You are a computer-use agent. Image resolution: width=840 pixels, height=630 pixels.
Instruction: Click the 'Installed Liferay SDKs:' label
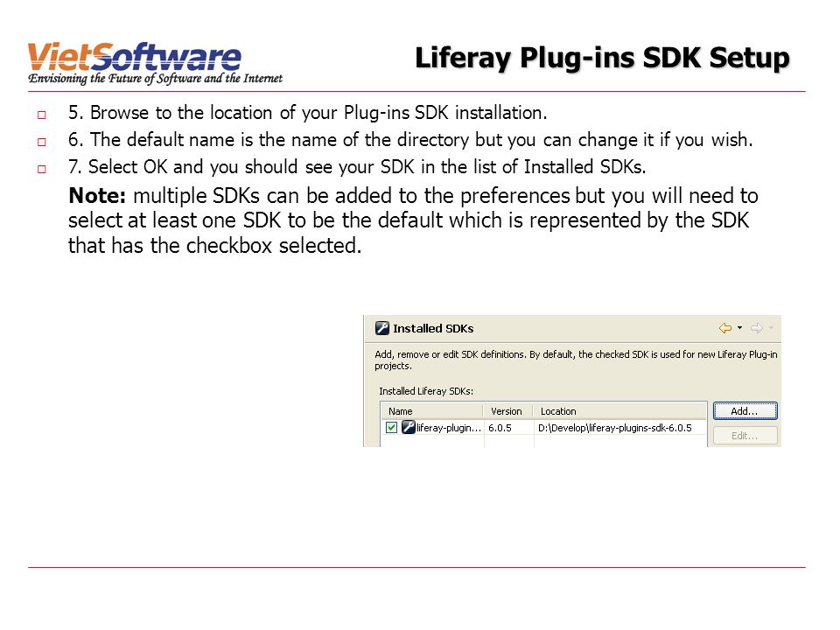pyautogui.click(x=426, y=391)
